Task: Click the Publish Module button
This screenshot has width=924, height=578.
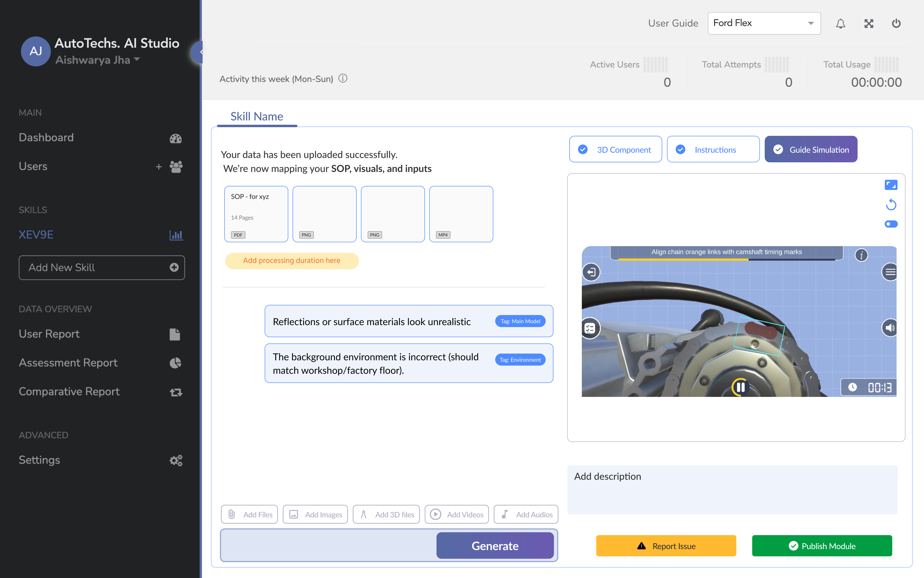Action: point(822,546)
